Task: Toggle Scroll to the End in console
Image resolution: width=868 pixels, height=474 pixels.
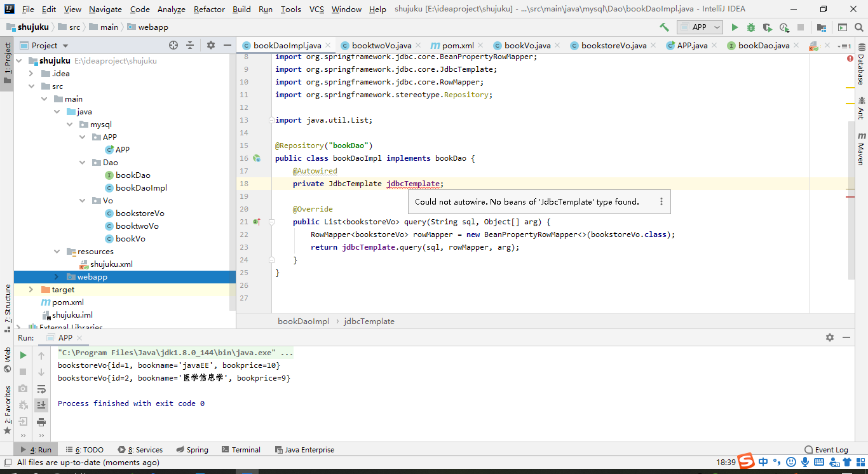Action: [41, 405]
